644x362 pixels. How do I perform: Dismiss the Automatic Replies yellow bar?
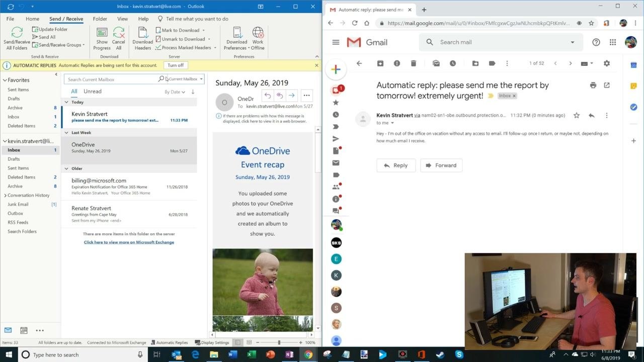click(x=316, y=65)
